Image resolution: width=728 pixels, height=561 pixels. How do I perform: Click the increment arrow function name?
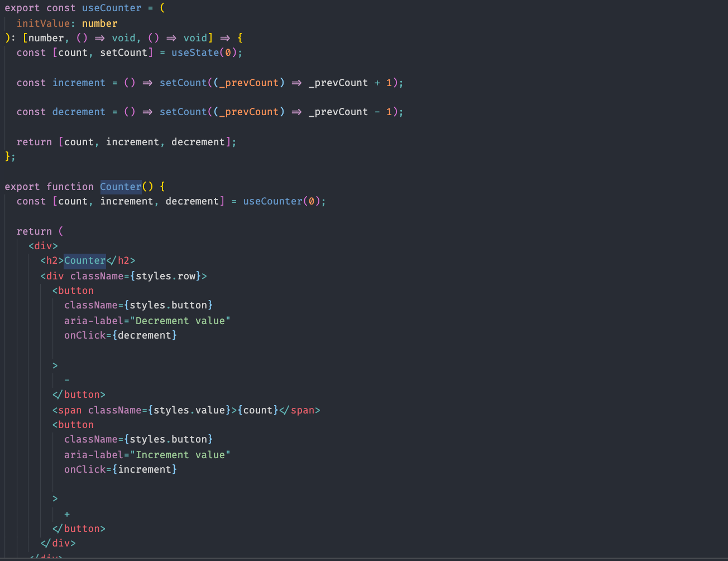coord(79,82)
